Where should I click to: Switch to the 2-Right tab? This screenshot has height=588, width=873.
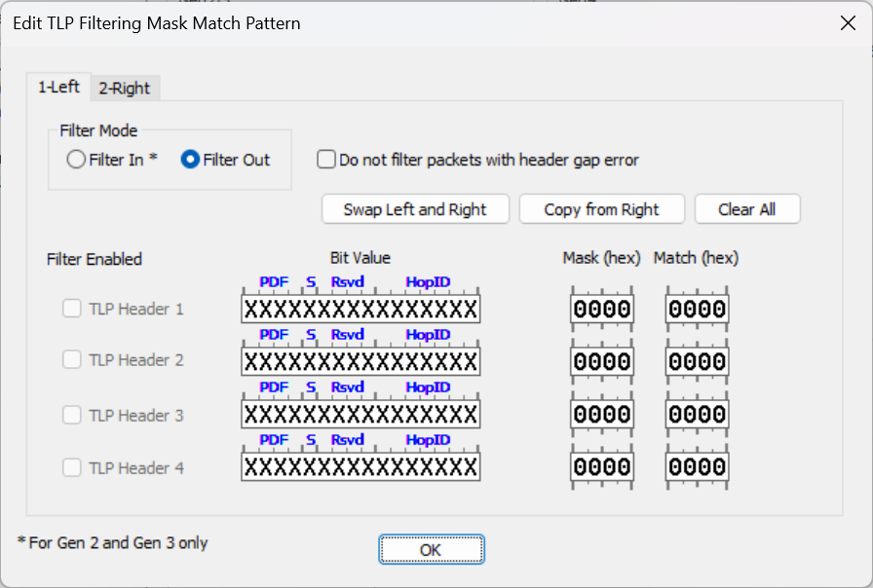point(125,88)
